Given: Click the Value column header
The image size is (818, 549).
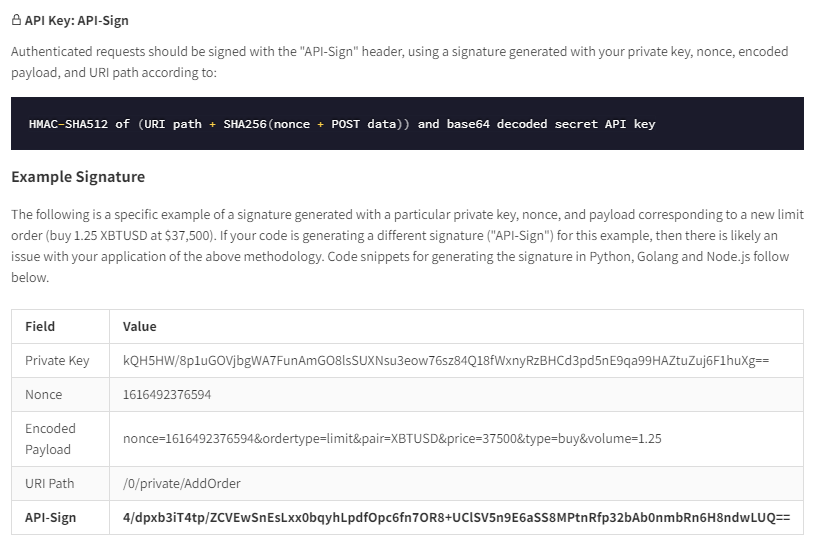Looking at the screenshot, I should pyautogui.click(x=139, y=327).
